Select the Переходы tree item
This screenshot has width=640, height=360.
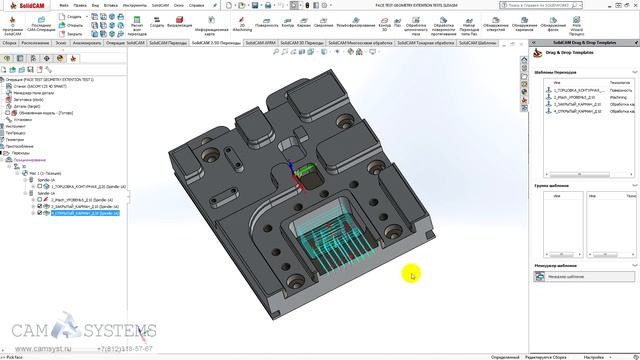20,153
